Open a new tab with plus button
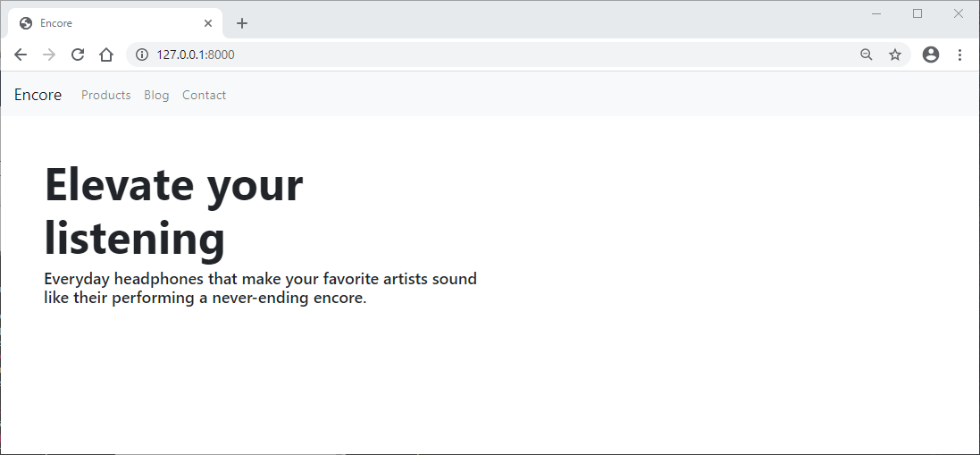The height and width of the screenshot is (455, 980). [x=242, y=23]
